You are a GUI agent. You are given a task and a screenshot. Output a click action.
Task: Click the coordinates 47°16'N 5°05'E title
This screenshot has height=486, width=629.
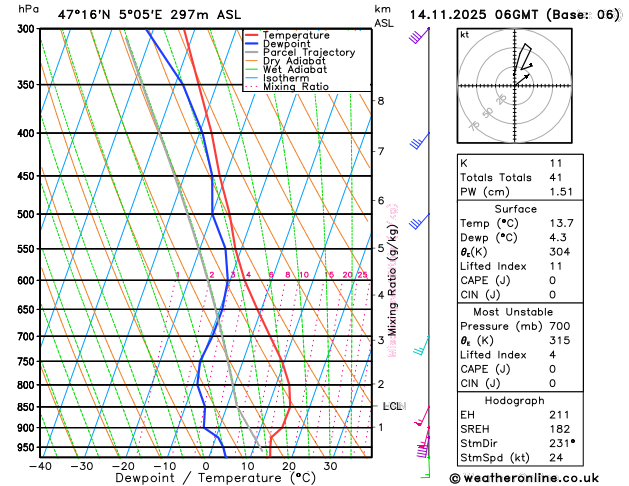tap(110, 15)
